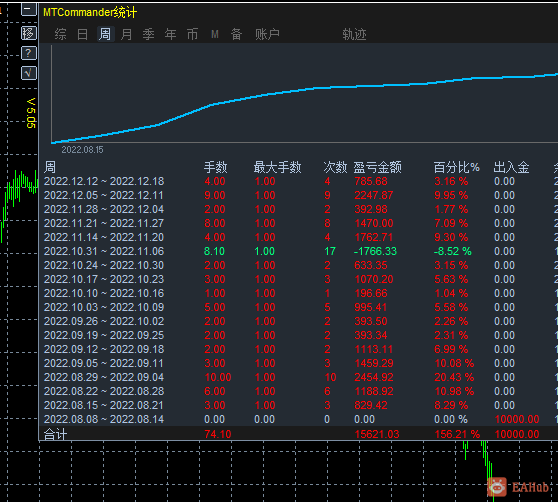Click the blue equity curve chart
Screen dimensions: 558x502
[x=305, y=95]
